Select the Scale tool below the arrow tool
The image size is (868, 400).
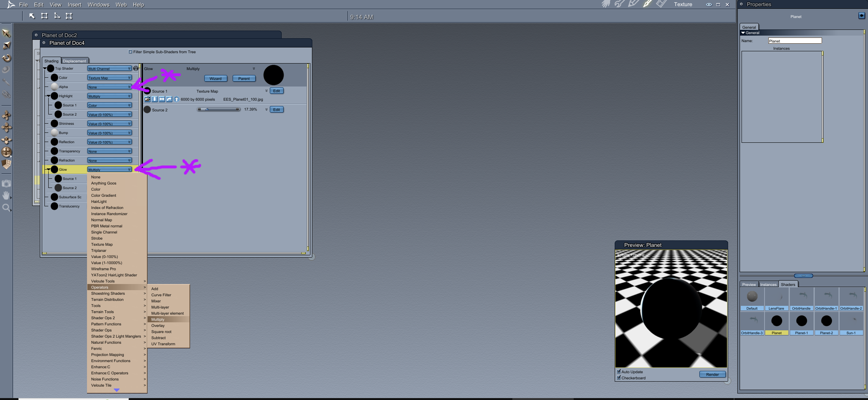[x=7, y=46]
